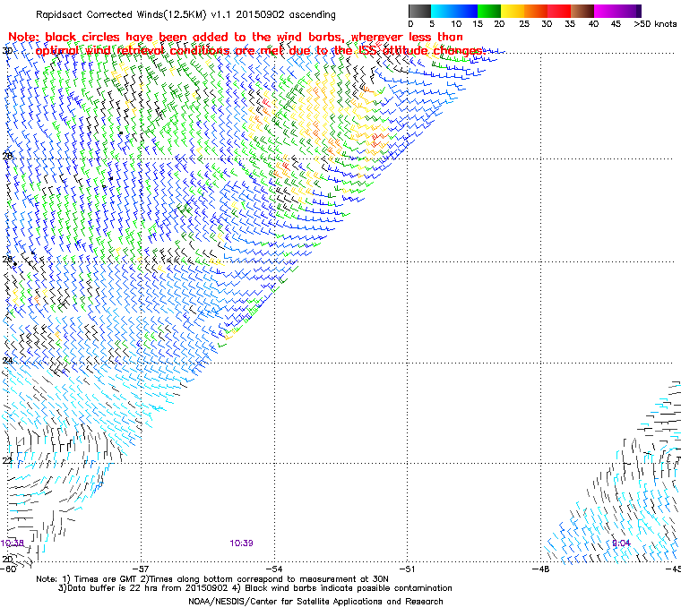
Task: Click the -54 longitude axis label
Action: [x=274, y=569]
